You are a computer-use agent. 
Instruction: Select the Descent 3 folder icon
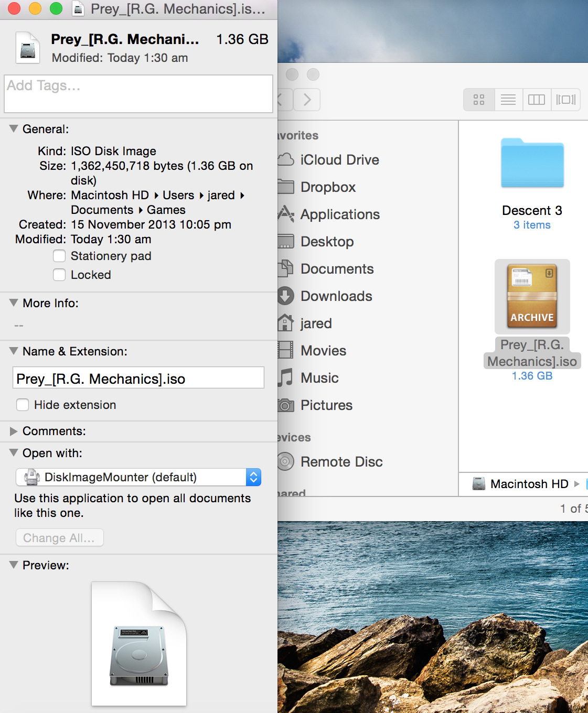click(x=532, y=163)
